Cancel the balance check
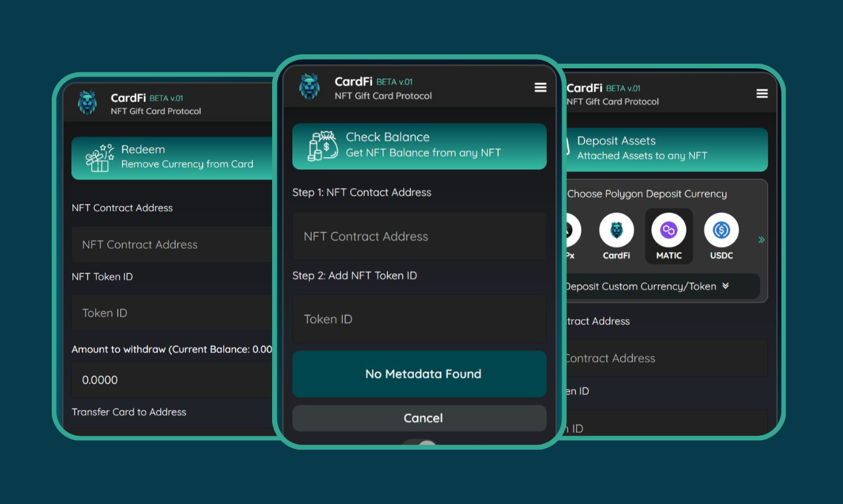The height and width of the screenshot is (504, 843). (x=420, y=418)
